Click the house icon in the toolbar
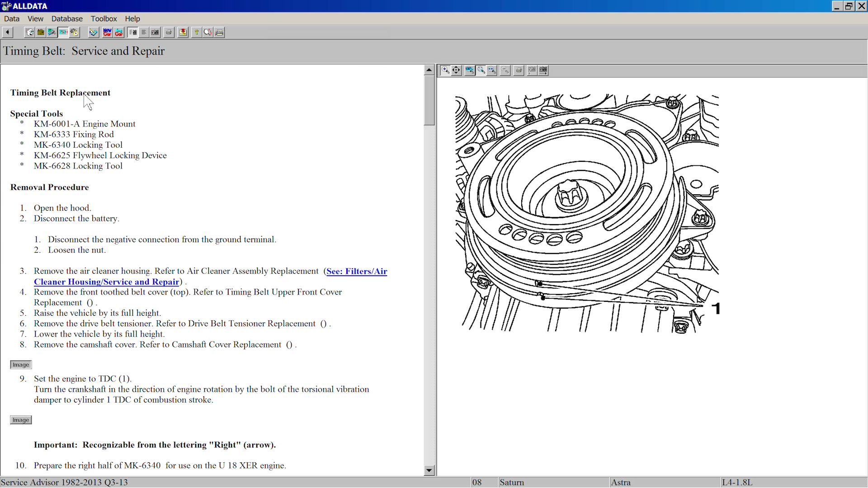 (41, 32)
